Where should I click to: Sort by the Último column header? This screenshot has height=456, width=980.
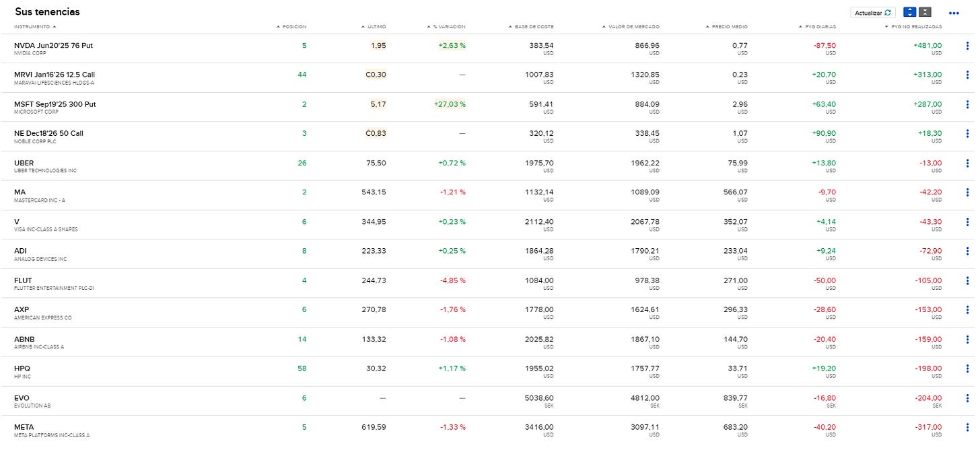click(374, 27)
